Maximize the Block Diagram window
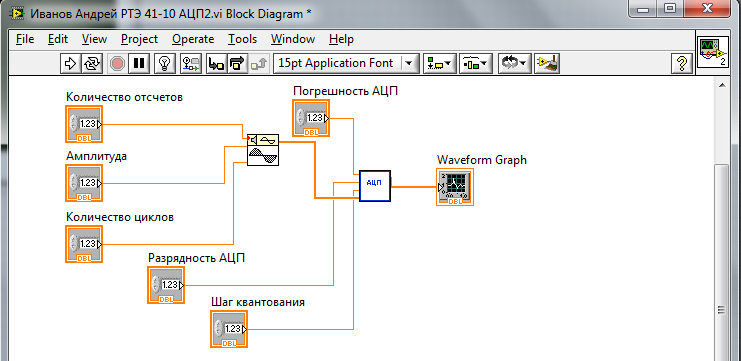 pos(671,8)
